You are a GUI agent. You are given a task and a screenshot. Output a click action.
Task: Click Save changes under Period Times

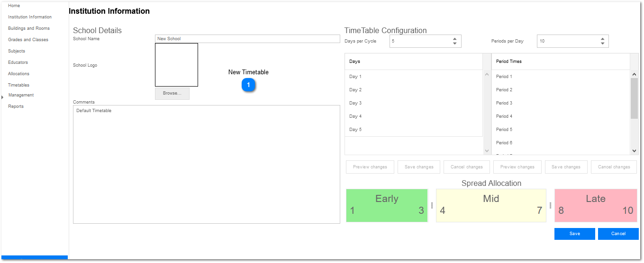click(566, 167)
